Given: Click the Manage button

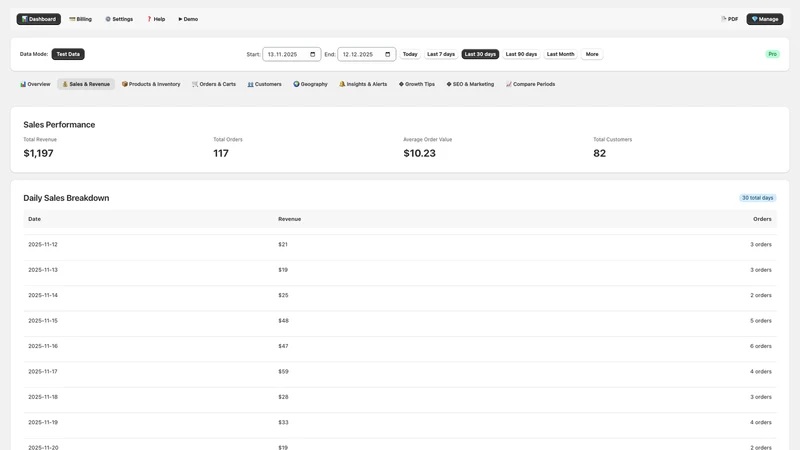Looking at the screenshot, I should point(765,19).
